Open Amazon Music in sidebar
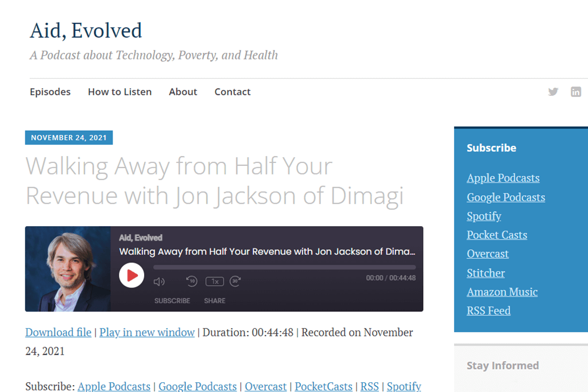 [502, 292]
